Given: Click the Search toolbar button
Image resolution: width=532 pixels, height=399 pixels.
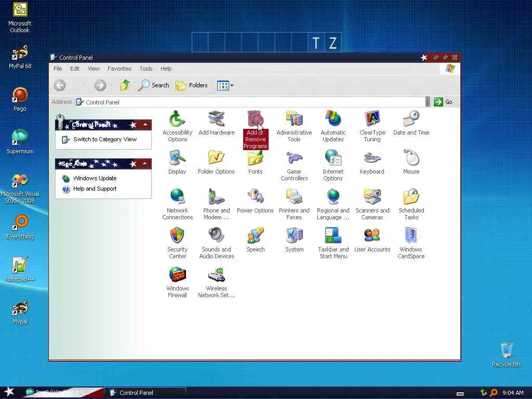Looking at the screenshot, I should tap(153, 85).
